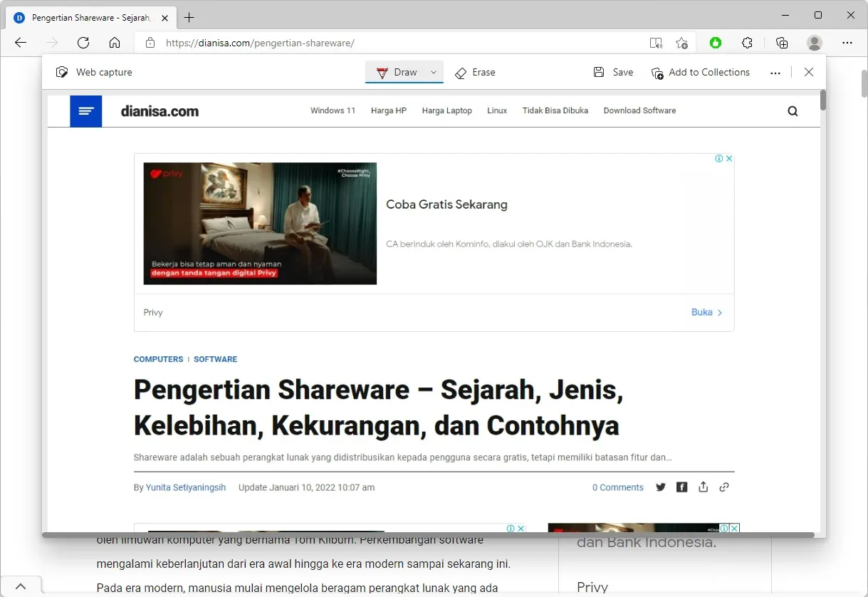Open web capture more options menu
The height and width of the screenshot is (597, 868).
[x=775, y=73]
